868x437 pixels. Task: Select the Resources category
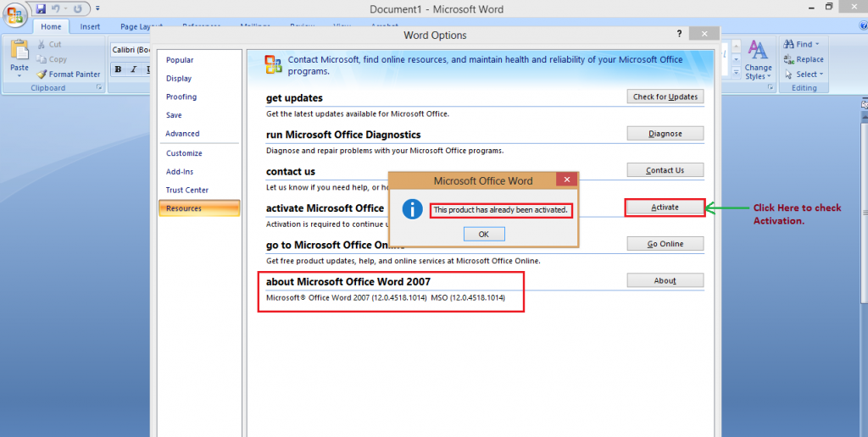(199, 208)
